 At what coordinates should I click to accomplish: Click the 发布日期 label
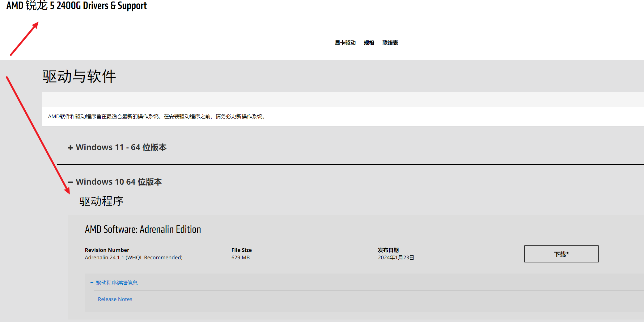point(388,250)
